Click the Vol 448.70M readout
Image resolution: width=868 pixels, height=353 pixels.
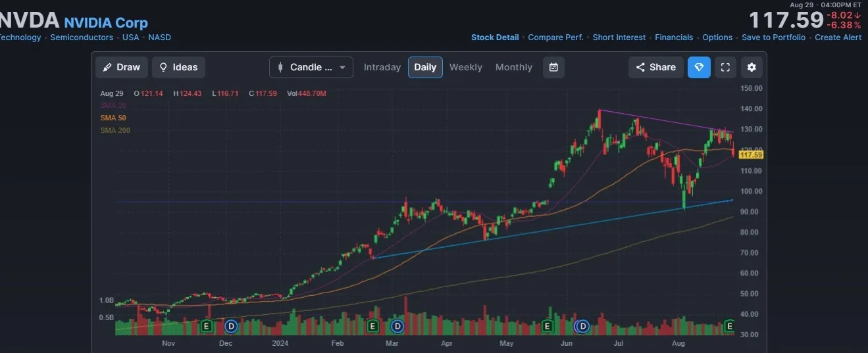[307, 93]
